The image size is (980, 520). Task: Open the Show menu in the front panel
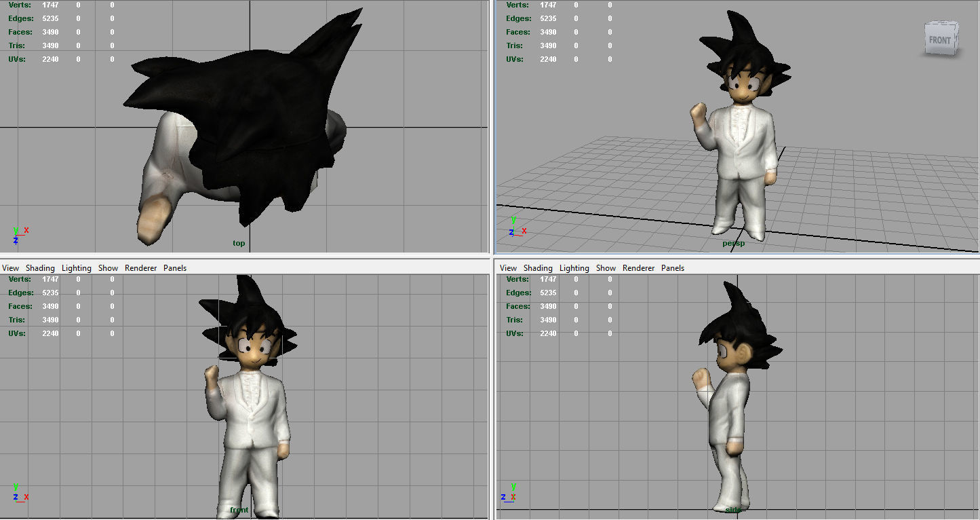[108, 268]
